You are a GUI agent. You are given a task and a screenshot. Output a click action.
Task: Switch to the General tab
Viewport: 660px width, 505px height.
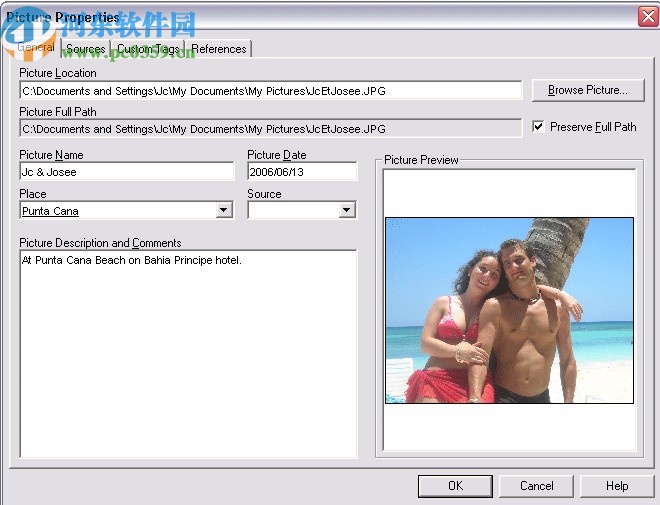tap(35, 47)
